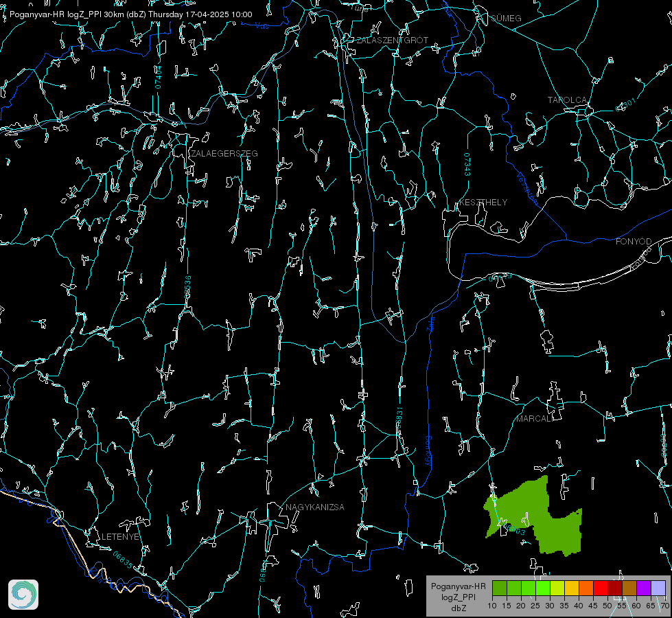Click the SÜMEG town label

506,19
